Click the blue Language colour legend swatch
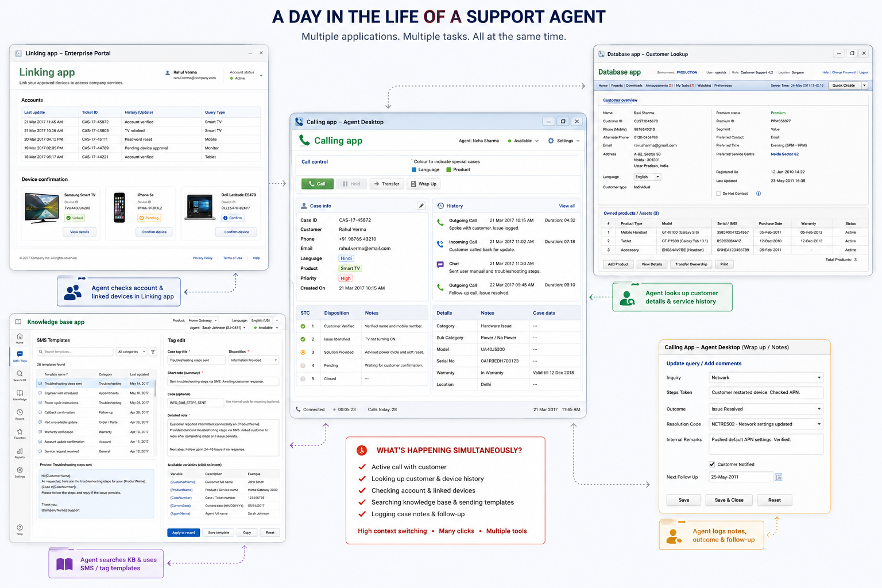Image resolution: width=882 pixels, height=588 pixels. [414, 170]
